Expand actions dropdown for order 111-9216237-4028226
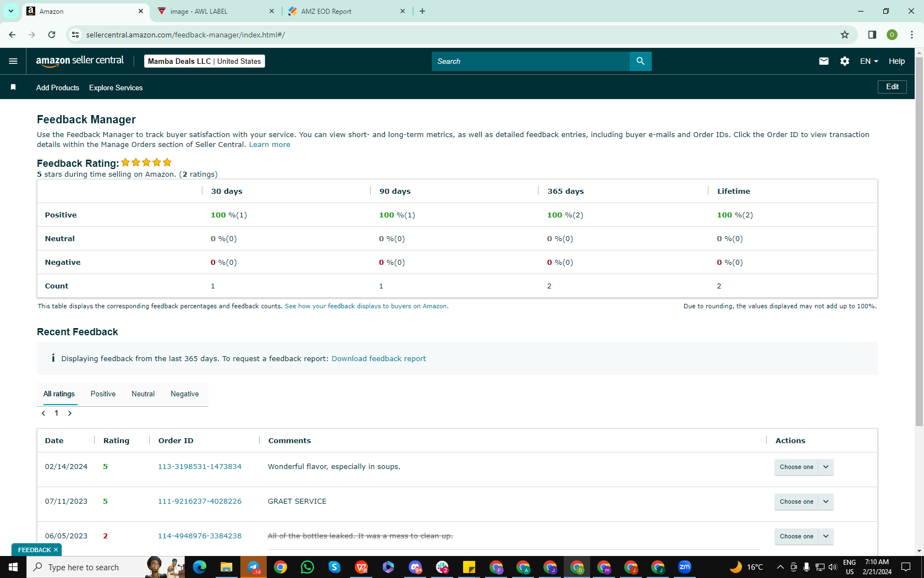This screenshot has height=578, width=924. [826, 501]
